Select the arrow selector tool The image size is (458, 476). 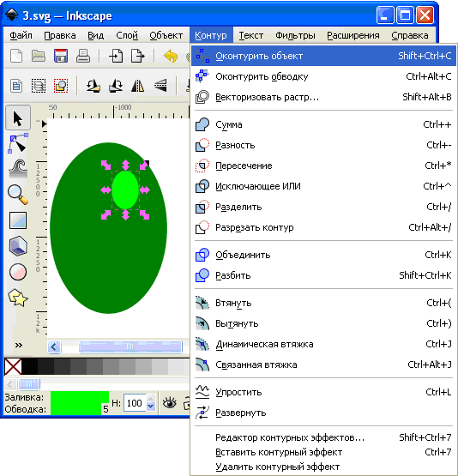point(18,117)
